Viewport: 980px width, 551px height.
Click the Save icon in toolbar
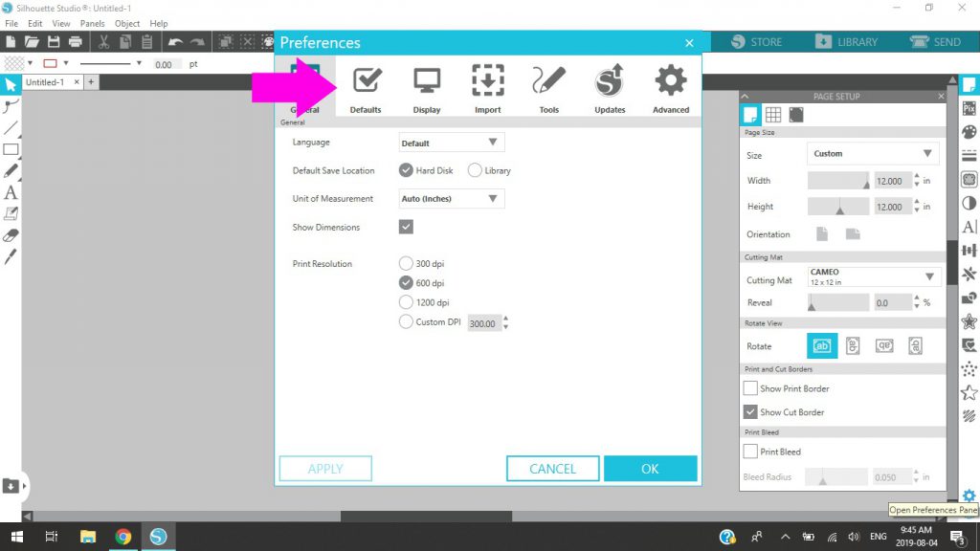point(54,42)
